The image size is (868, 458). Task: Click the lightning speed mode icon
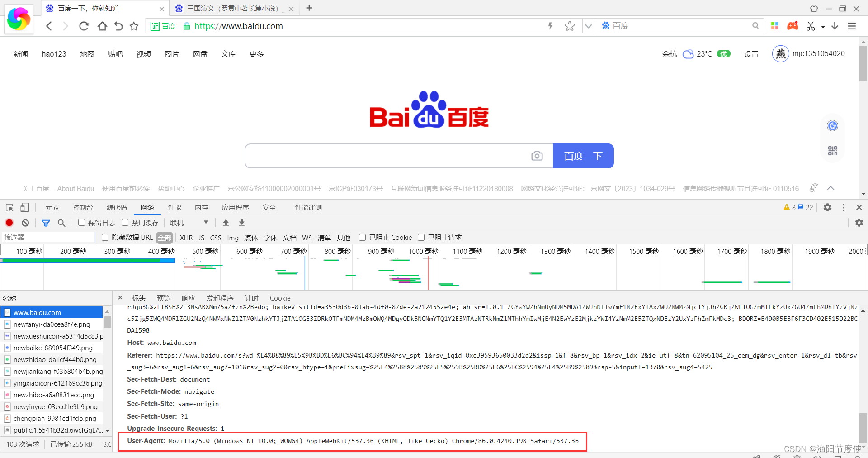pos(550,26)
